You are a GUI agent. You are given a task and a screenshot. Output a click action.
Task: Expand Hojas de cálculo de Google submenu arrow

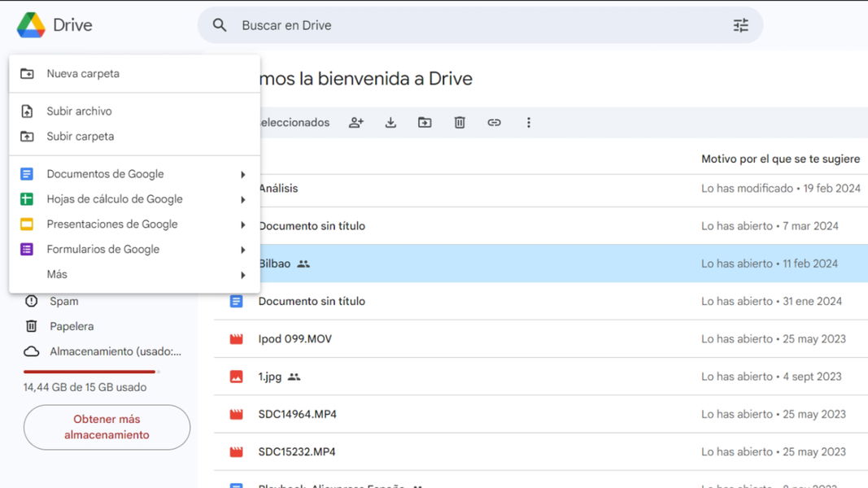pos(243,199)
